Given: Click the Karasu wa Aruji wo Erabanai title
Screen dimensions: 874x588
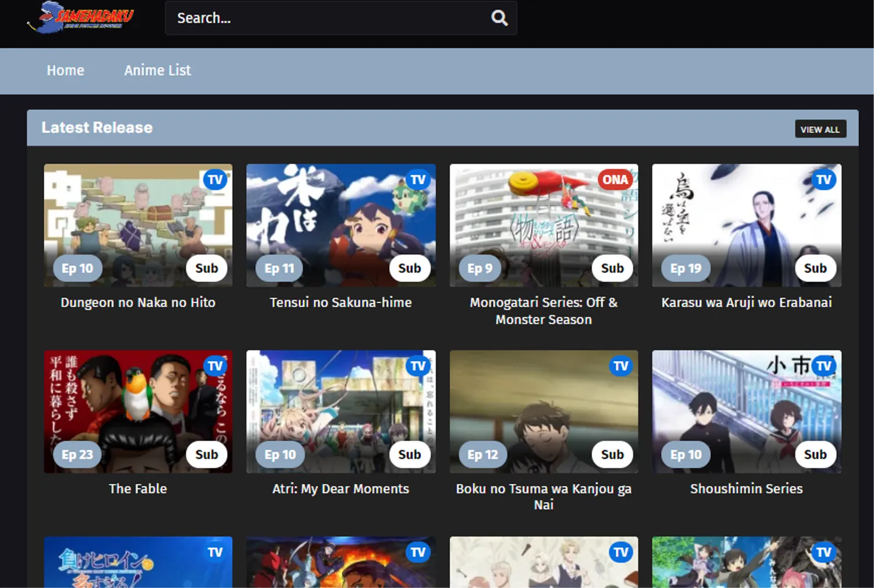Looking at the screenshot, I should click(x=746, y=302).
